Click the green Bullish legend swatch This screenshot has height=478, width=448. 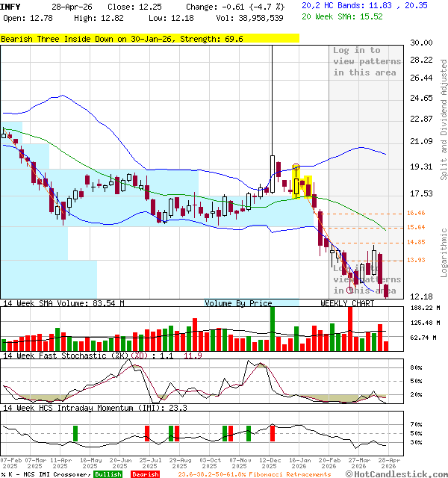108,474
